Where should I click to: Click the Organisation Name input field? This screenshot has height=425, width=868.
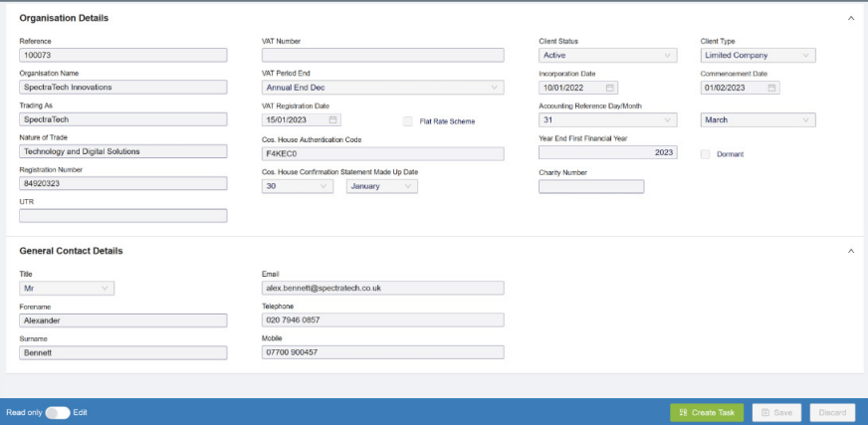click(122, 88)
